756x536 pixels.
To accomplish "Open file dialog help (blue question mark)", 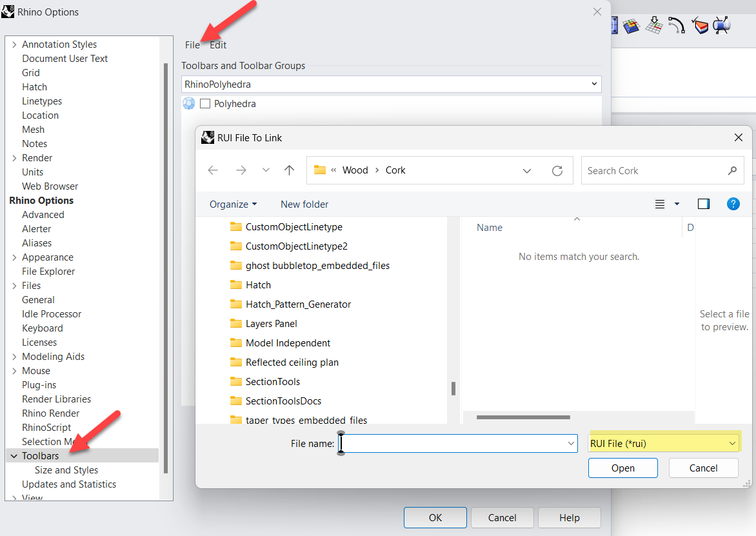I will (x=733, y=204).
